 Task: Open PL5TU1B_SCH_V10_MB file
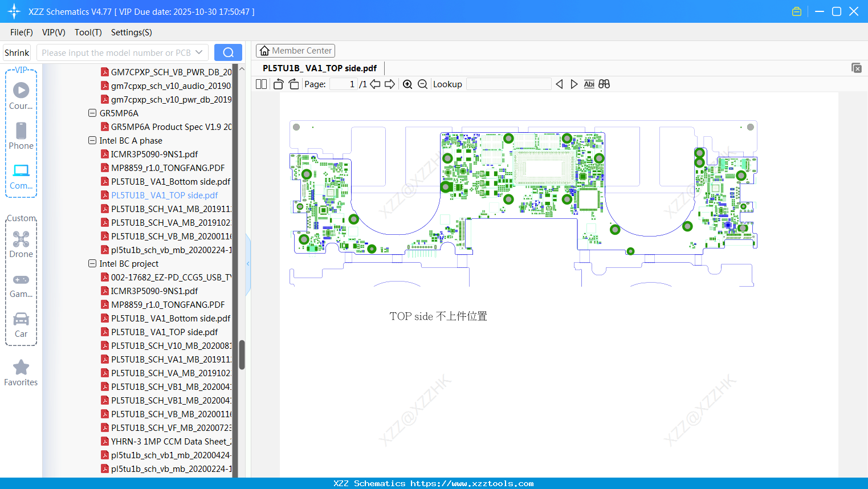click(x=166, y=345)
